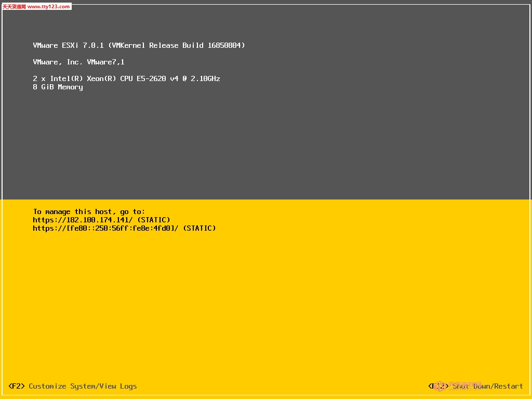Click the Intel Xeon E5-2620 v4 CPU line

126,79
